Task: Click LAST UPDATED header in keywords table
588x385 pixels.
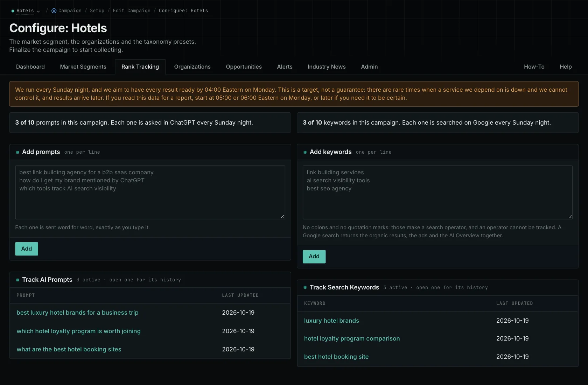Action: (514, 303)
